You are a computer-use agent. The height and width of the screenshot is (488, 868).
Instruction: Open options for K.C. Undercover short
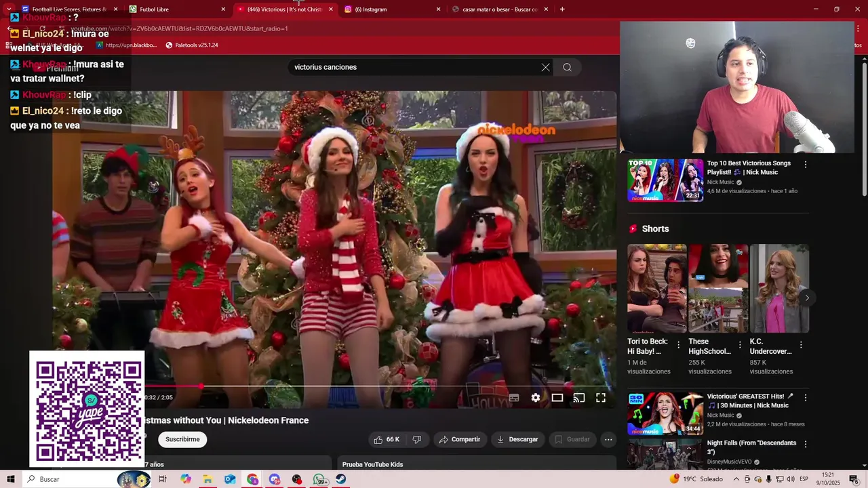click(801, 345)
